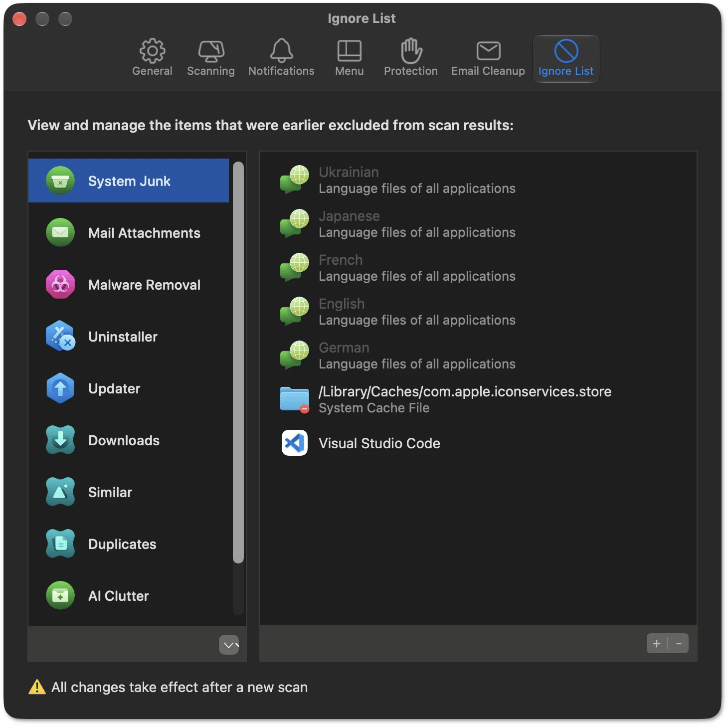Switch to the Menu tab label
This screenshot has width=728, height=726.
coord(349,71)
